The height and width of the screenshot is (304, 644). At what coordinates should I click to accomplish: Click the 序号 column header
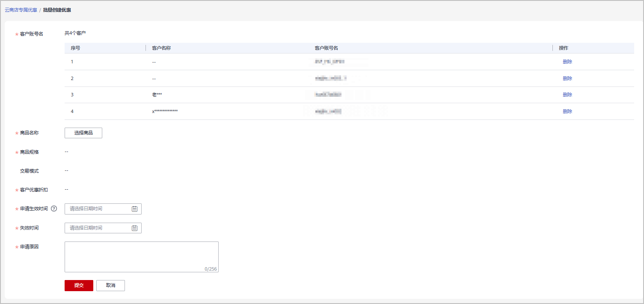tap(76, 48)
